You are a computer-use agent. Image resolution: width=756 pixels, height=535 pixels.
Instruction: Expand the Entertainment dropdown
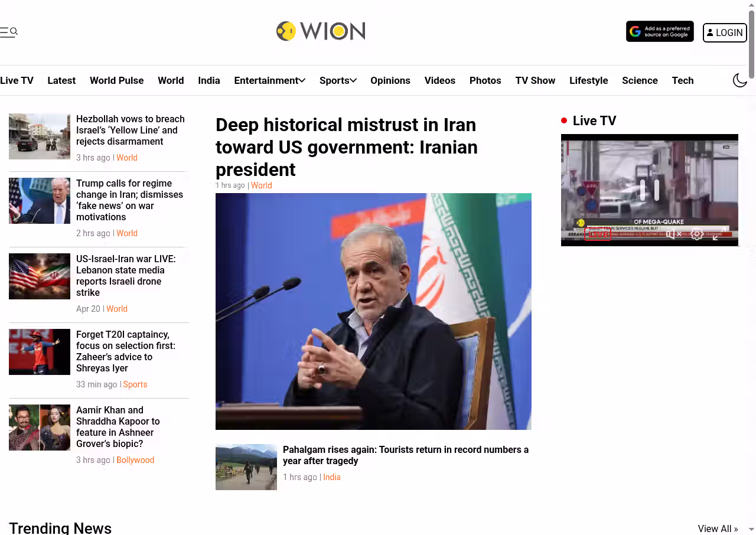(269, 80)
